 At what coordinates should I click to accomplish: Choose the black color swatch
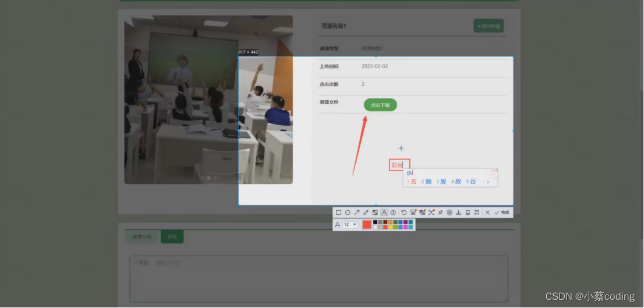click(x=375, y=222)
